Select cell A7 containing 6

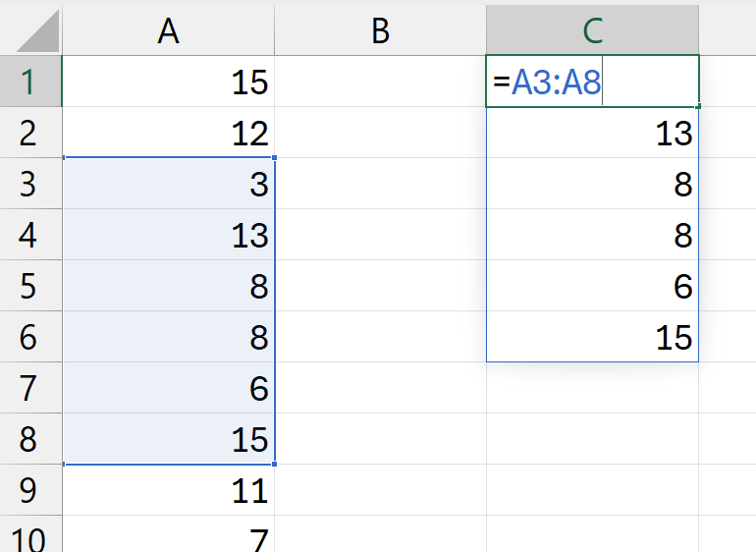pos(168,388)
